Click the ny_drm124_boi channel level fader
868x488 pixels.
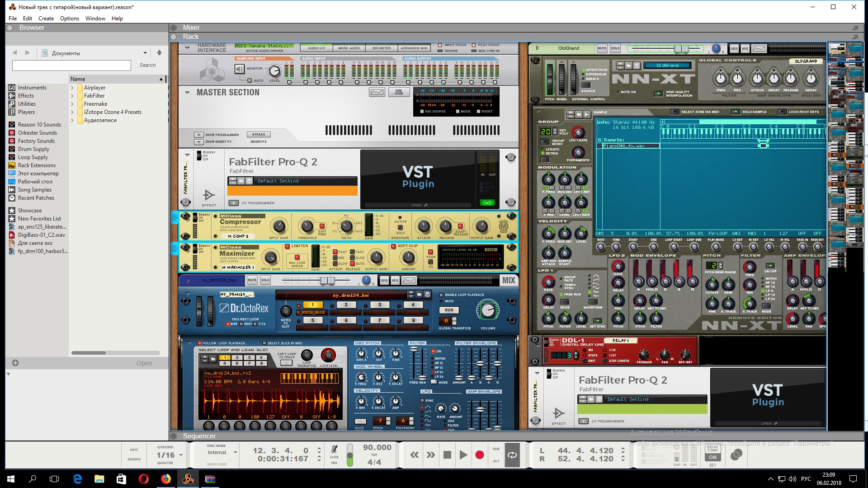tap(327, 281)
